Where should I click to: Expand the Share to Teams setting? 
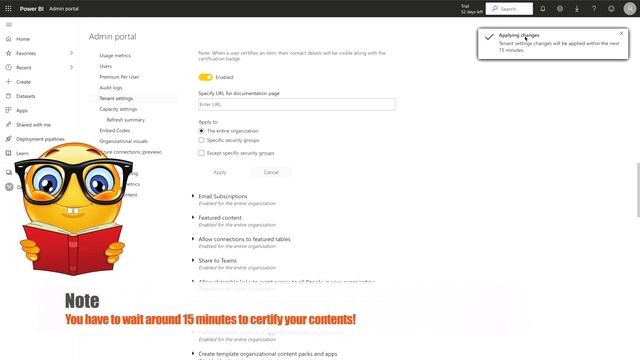pos(193,260)
